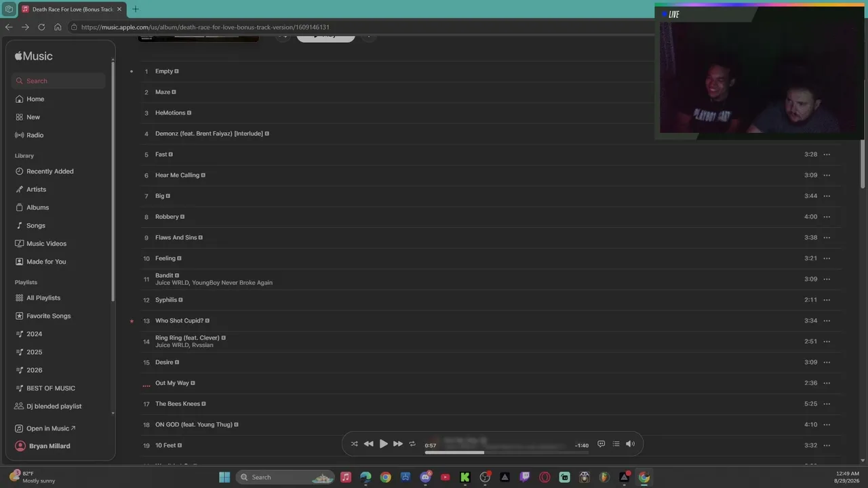This screenshot has height=488, width=868.
Task: Open FL Studio from the taskbar
Action: click(x=604, y=477)
